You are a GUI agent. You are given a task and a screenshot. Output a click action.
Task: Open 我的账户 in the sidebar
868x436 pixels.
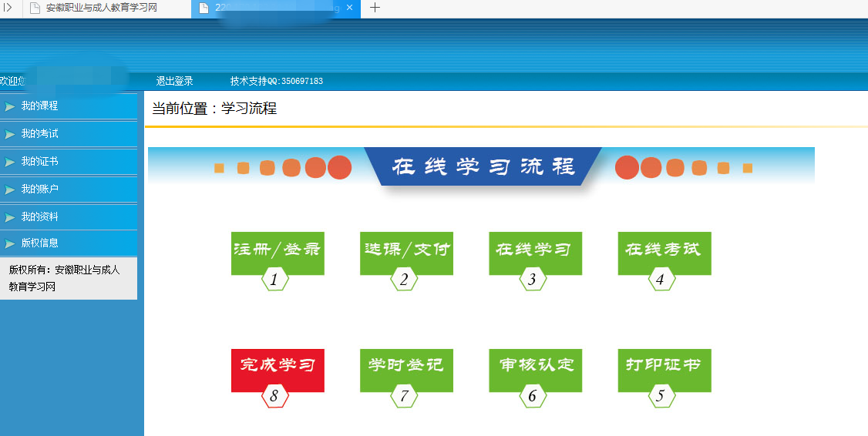[40, 189]
